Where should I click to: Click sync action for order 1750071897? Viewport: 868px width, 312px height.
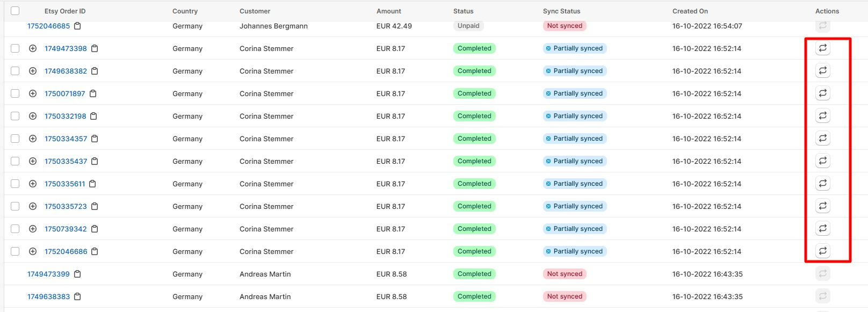coord(822,93)
